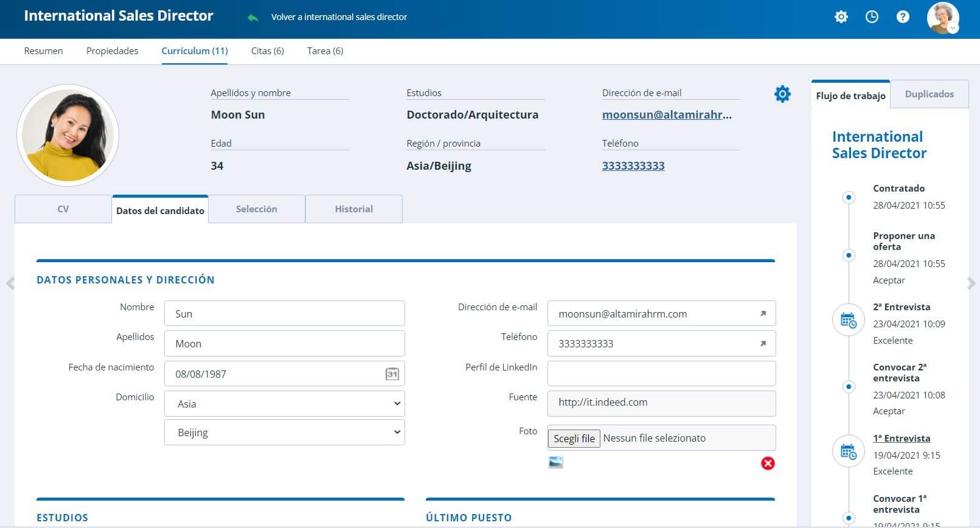Open the 1ª Entrevista workflow link
The height and width of the screenshot is (528, 980).
(x=902, y=439)
